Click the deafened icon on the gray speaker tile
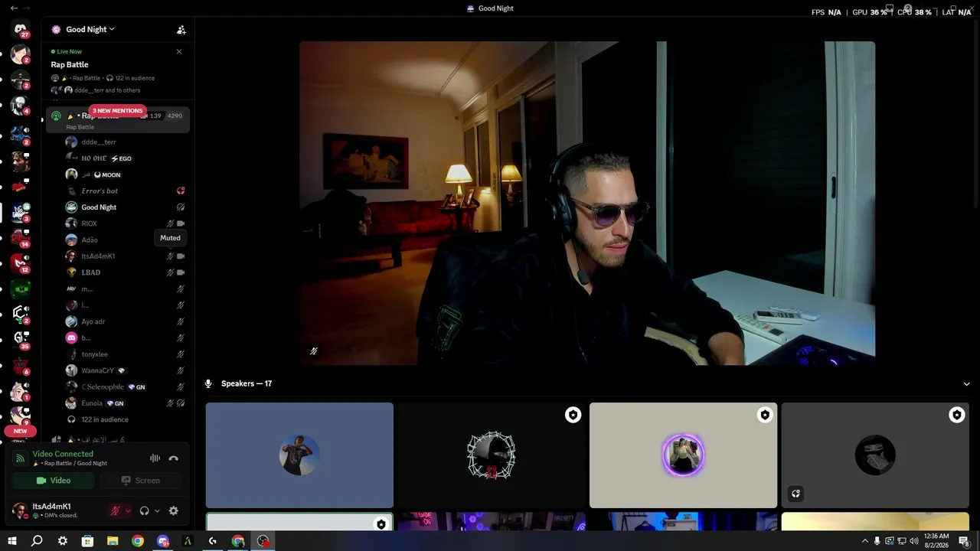The image size is (980, 551). (x=795, y=494)
